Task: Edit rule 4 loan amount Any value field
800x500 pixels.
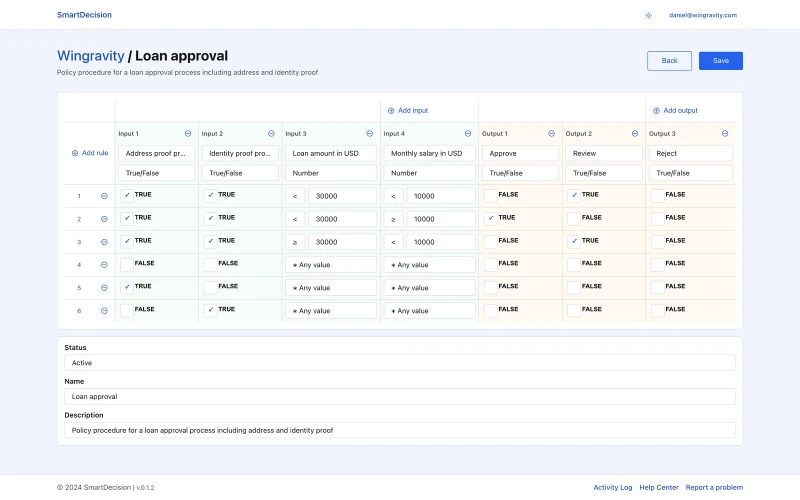Action: coord(331,265)
